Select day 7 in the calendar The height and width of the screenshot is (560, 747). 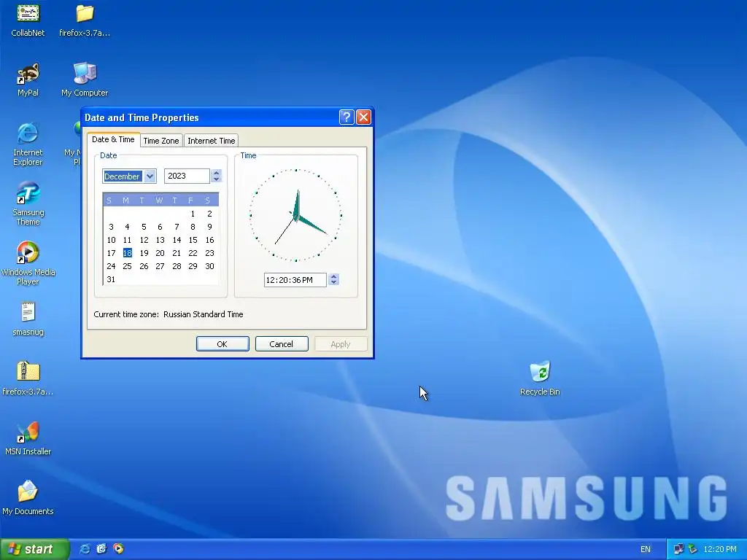(x=177, y=227)
